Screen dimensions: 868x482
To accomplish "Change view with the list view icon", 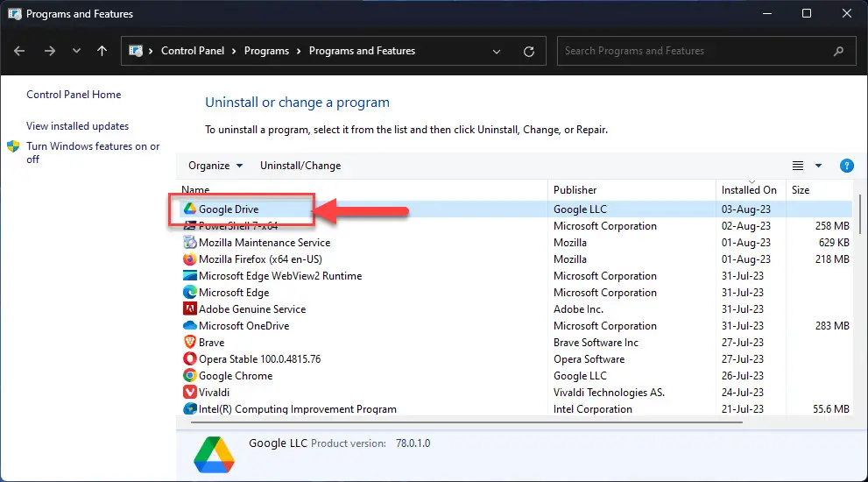I will pos(798,166).
